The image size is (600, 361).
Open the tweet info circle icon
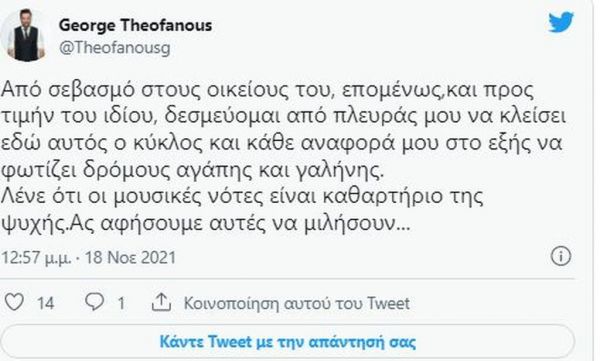click(561, 256)
